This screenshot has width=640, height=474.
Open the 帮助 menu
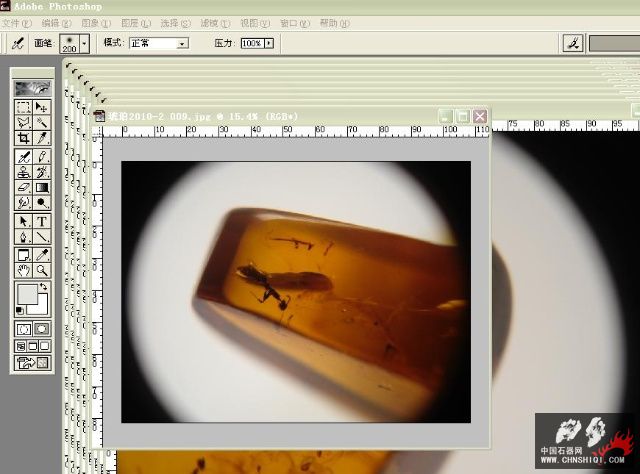[x=335, y=24]
